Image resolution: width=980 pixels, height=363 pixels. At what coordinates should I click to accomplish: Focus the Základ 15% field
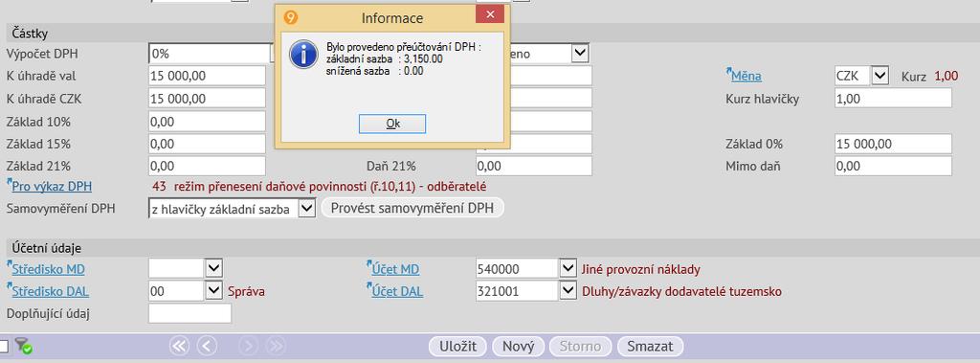(x=207, y=144)
